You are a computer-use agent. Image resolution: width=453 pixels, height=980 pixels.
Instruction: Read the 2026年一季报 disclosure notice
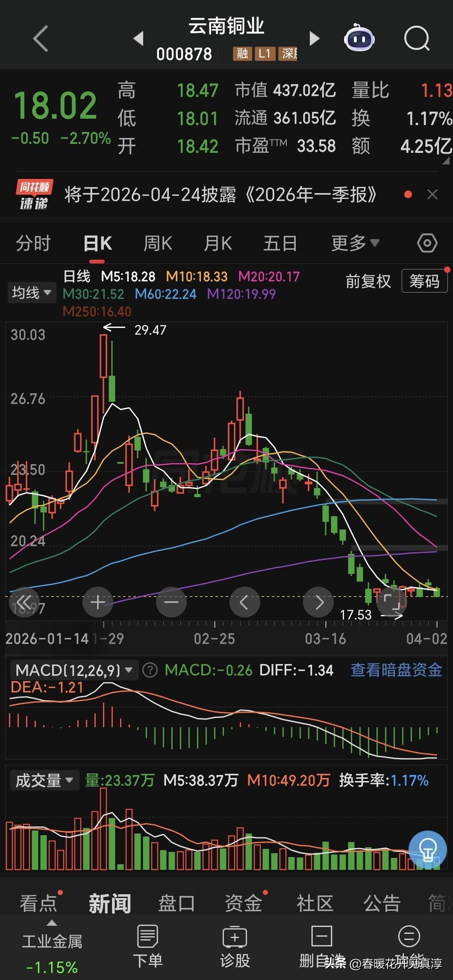point(221,195)
